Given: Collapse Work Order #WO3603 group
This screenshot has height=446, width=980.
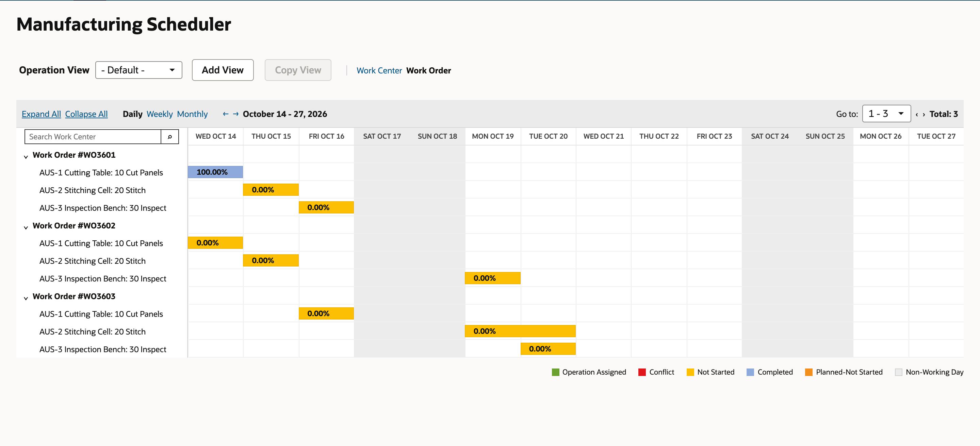Looking at the screenshot, I should point(26,298).
